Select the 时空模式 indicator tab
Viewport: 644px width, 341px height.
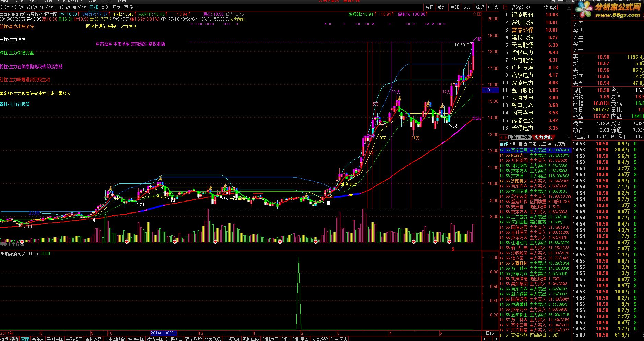click(x=339, y=339)
